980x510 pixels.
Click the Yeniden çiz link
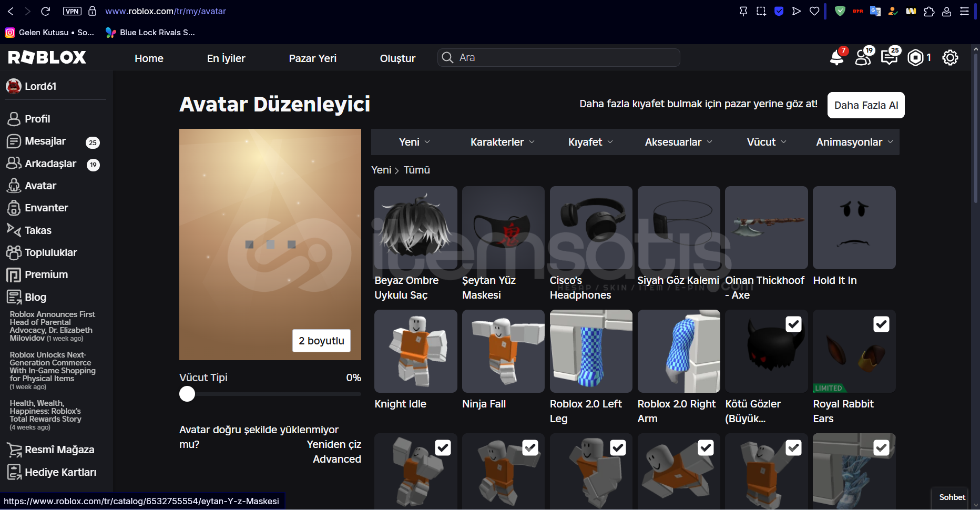pos(334,444)
